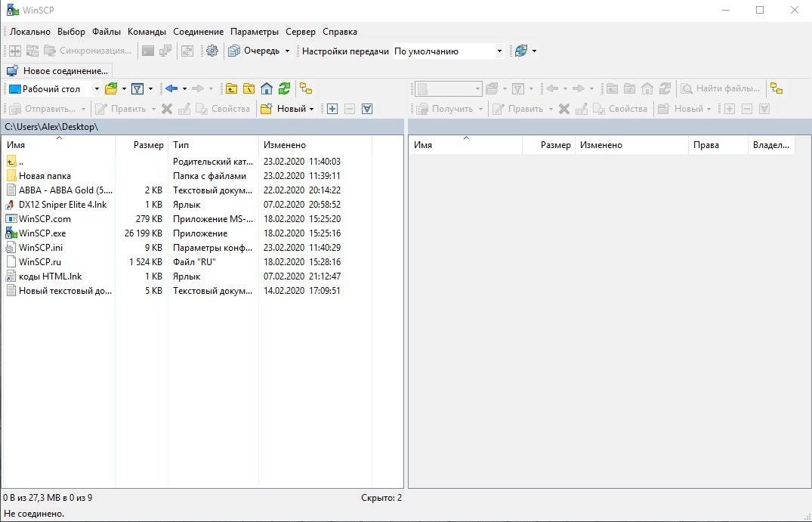This screenshot has width=812, height=522.
Task: Open dropdown arrow beside the globe icon
Action: click(x=535, y=51)
